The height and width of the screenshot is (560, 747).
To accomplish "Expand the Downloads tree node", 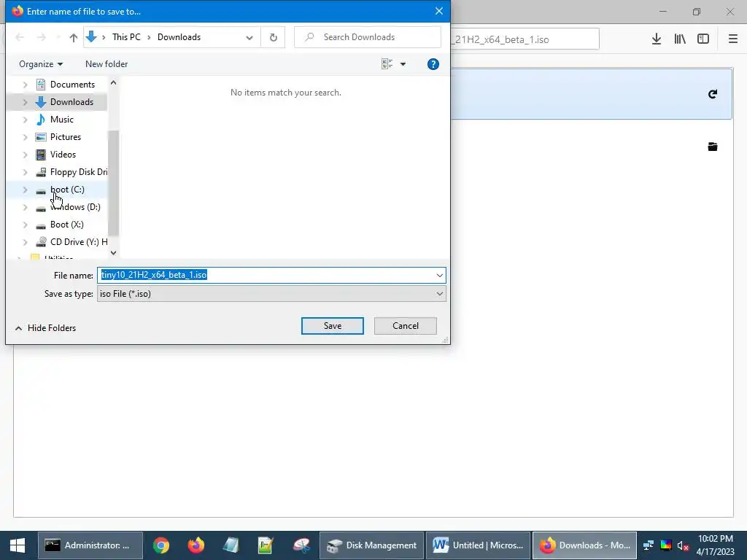I will 26,102.
